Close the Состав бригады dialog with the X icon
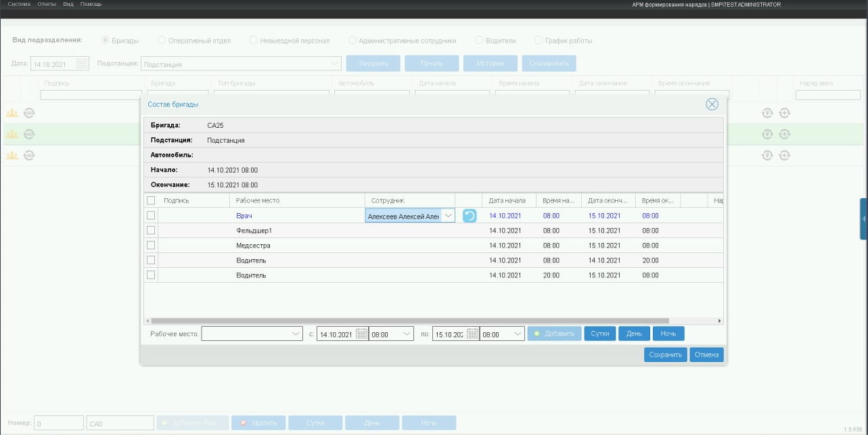The width and height of the screenshot is (868, 435). (712, 104)
